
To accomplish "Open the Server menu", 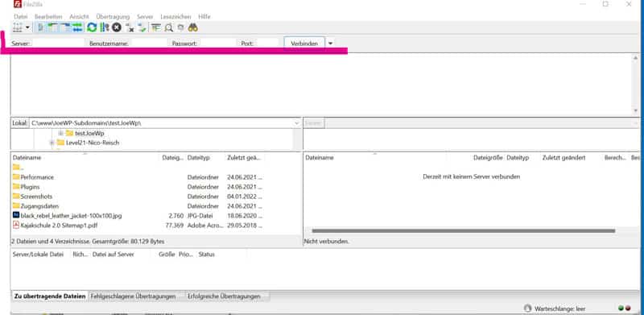I will [x=145, y=17].
